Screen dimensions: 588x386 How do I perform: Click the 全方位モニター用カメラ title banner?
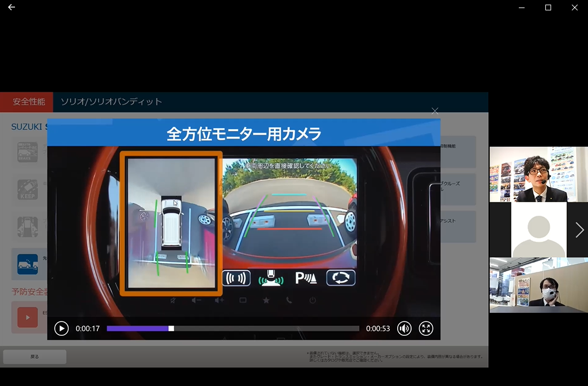pyautogui.click(x=244, y=134)
